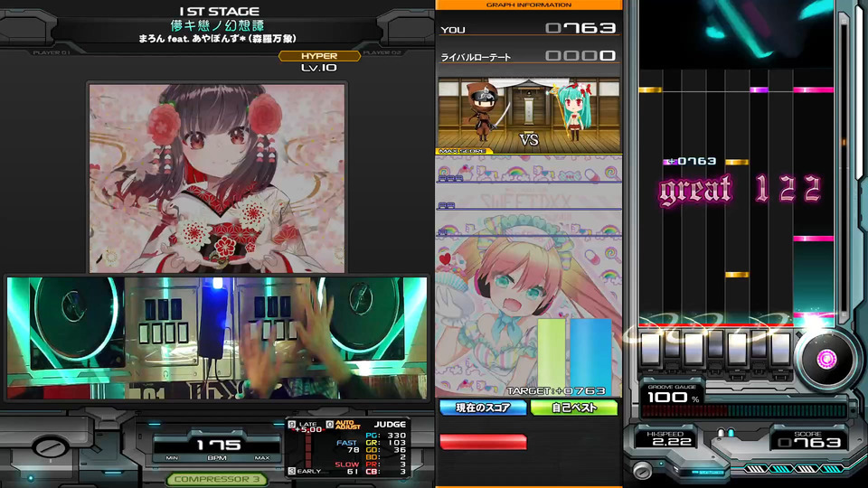
Task: Click the JUDGE panel heading
Action: pyautogui.click(x=390, y=425)
